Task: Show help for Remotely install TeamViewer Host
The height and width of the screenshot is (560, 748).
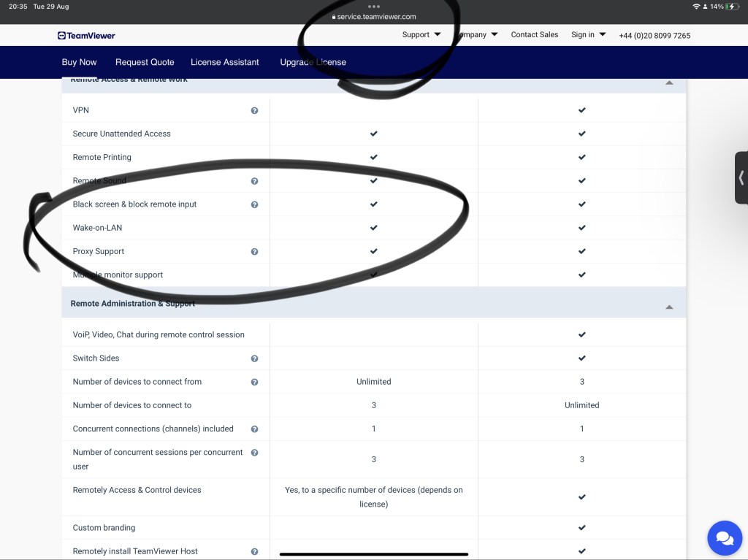Action: 255,552
